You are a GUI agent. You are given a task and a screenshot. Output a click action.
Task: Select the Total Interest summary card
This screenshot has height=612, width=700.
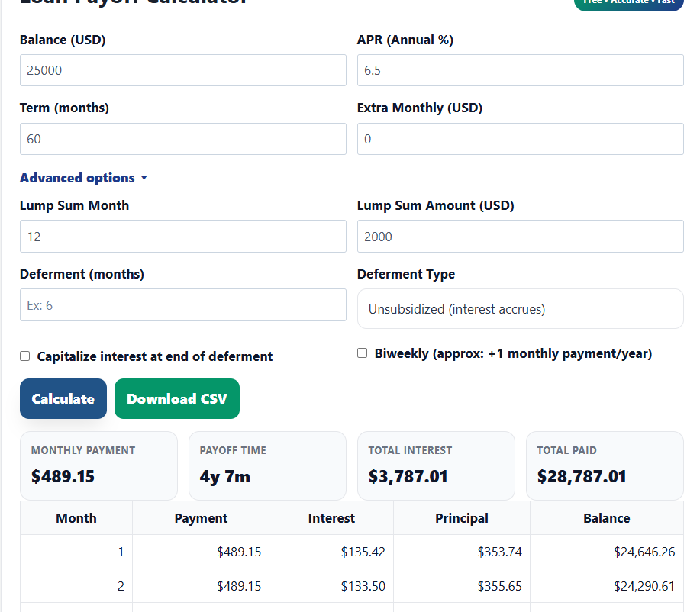436,465
